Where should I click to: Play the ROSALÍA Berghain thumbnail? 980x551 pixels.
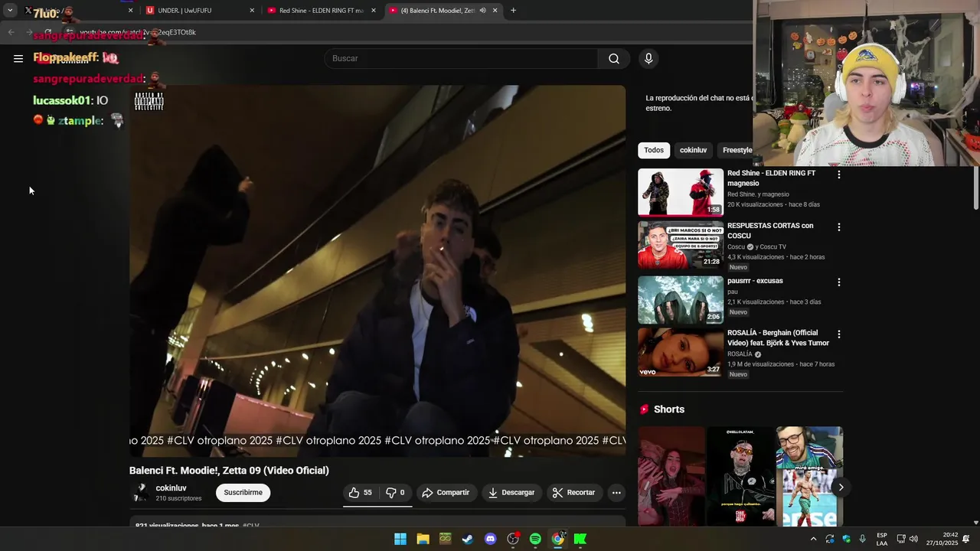tap(681, 352)
